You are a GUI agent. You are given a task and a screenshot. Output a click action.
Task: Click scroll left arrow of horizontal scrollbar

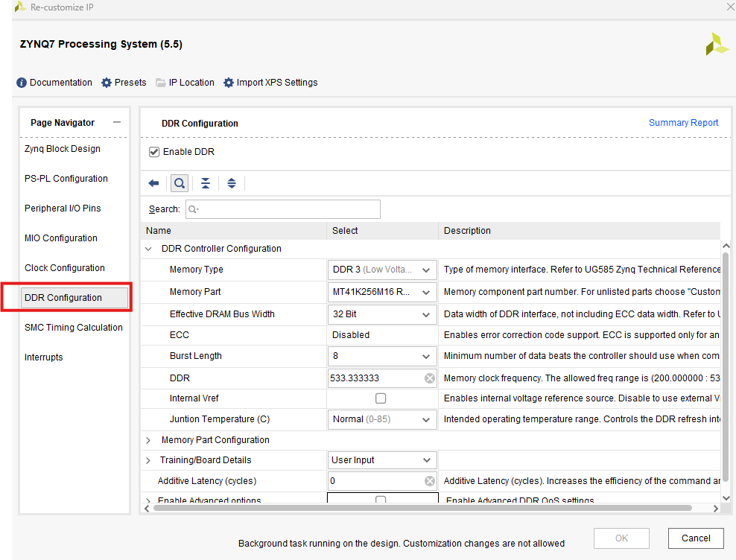(147, 509)
